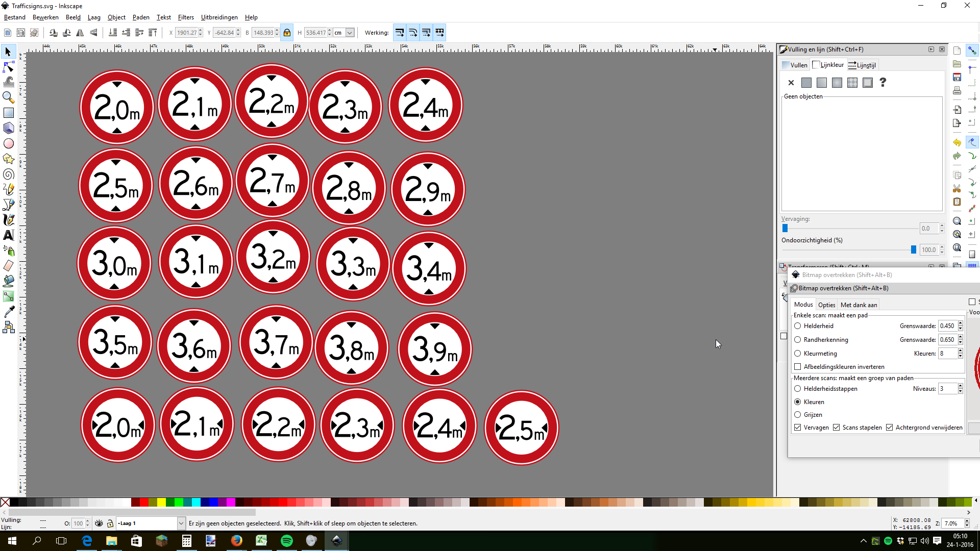Screen dimensions: 980x551
Task: Select the zoom magnifier tool
Action: (x=8, y=97)
